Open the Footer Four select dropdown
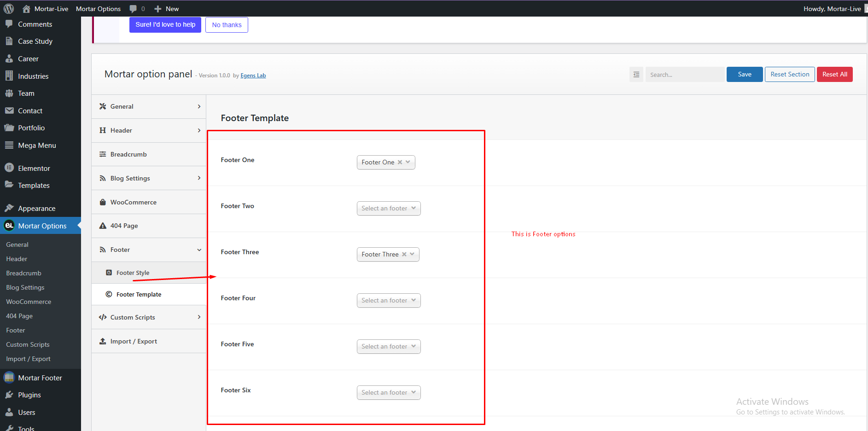Viewport: 868px width, 431px height. coord(389,300)
